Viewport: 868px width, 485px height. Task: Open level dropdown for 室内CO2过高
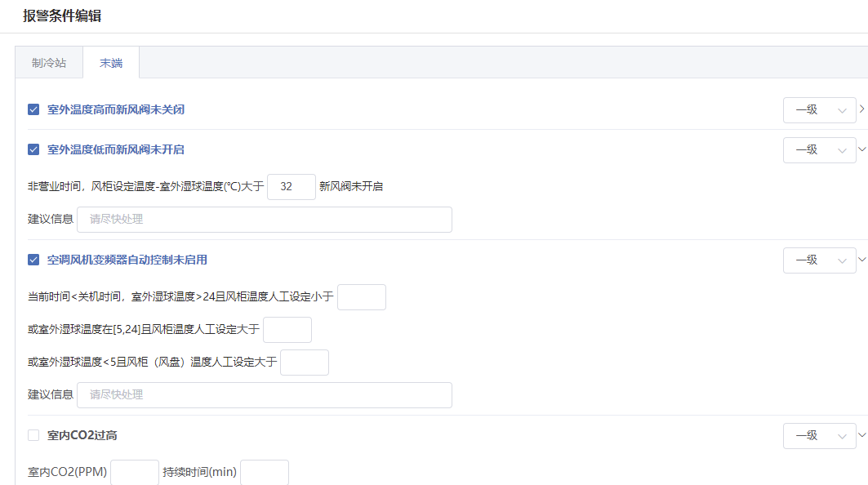click(819, 435)
